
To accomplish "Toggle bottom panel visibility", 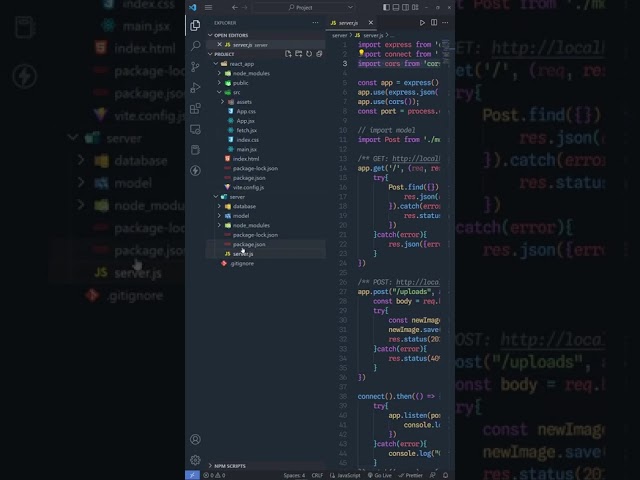I will pyautogui.click(x=396, y=7).
